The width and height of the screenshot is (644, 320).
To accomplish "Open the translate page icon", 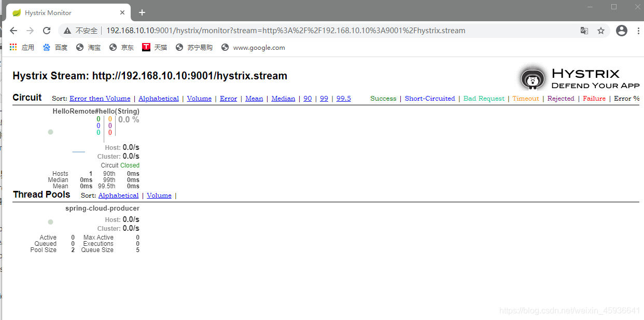I will (584, 31).
